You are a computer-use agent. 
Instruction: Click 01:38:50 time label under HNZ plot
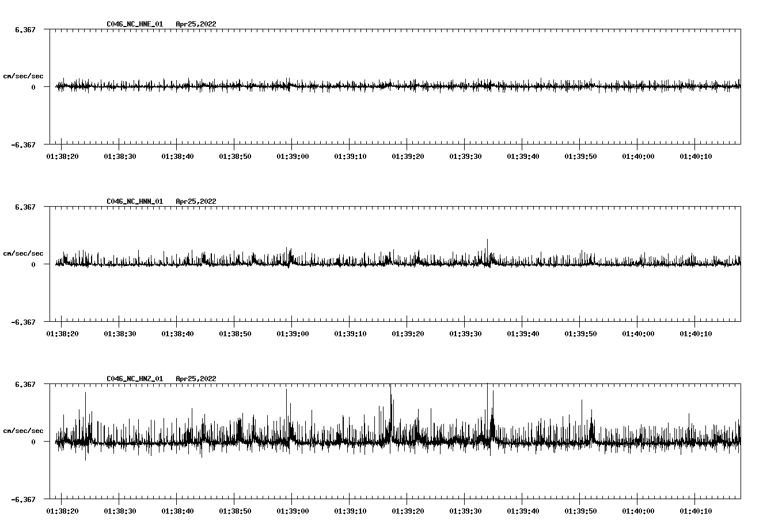click(x=235, y=511)
